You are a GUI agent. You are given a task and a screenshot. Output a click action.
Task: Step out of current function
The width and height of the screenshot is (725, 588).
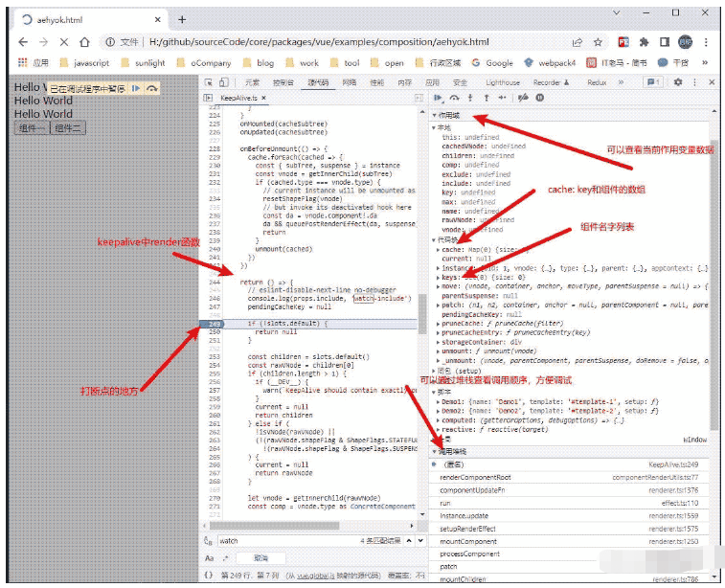487,98
